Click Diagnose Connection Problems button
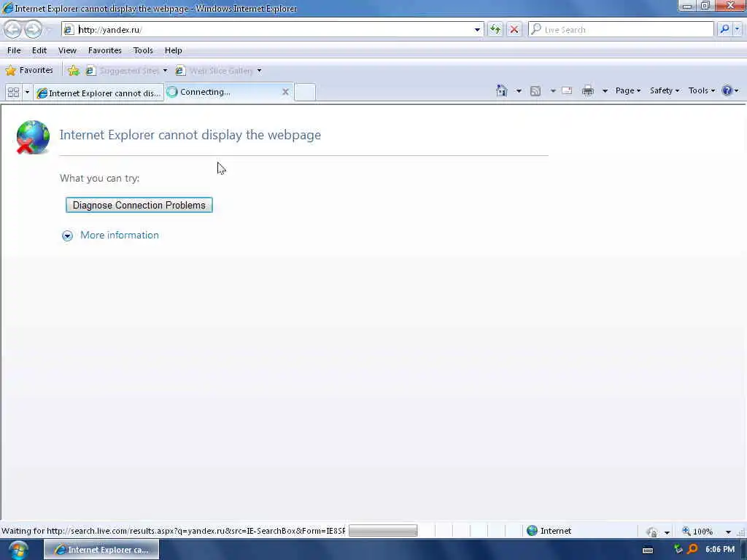Image resolution: width=747 pixels, height=560 pixels. (x=139, y=205)
